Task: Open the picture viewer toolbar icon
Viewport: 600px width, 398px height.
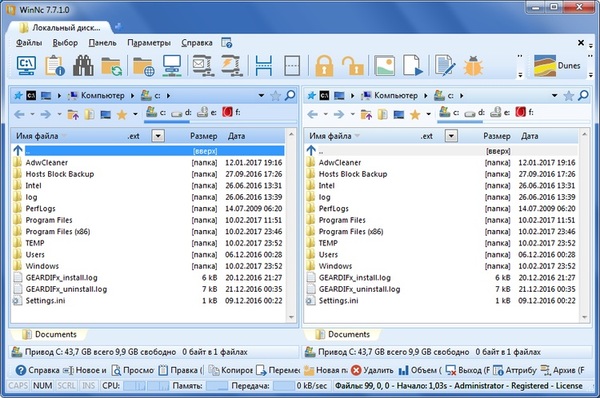Action: coord(385,65)
